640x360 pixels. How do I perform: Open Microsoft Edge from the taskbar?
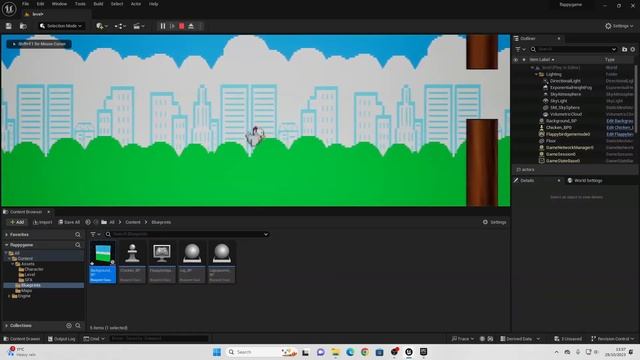click(x=350, y=352)
